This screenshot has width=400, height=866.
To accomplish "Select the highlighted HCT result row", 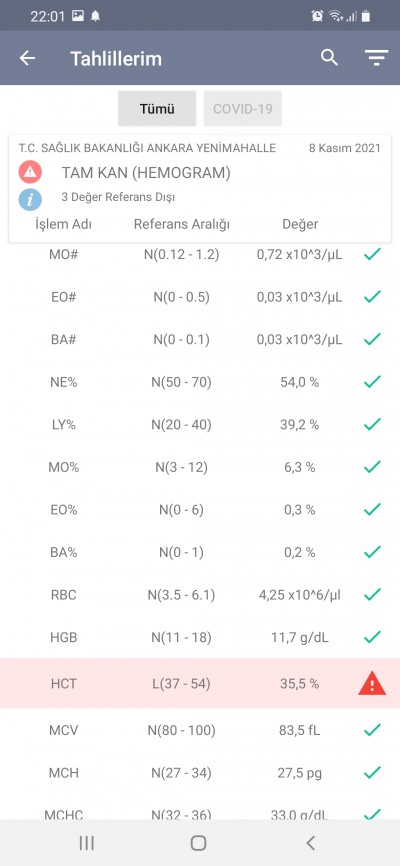I will pos(200,683).
